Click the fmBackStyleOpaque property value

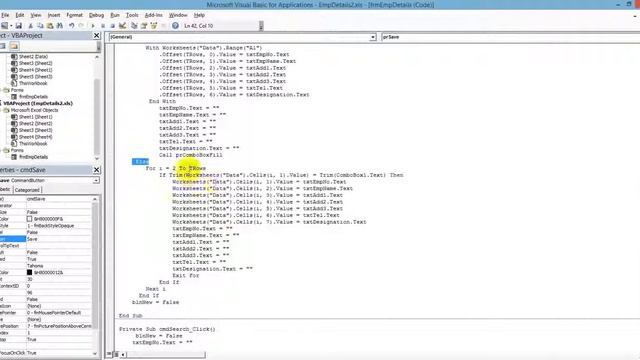point(59,225)
